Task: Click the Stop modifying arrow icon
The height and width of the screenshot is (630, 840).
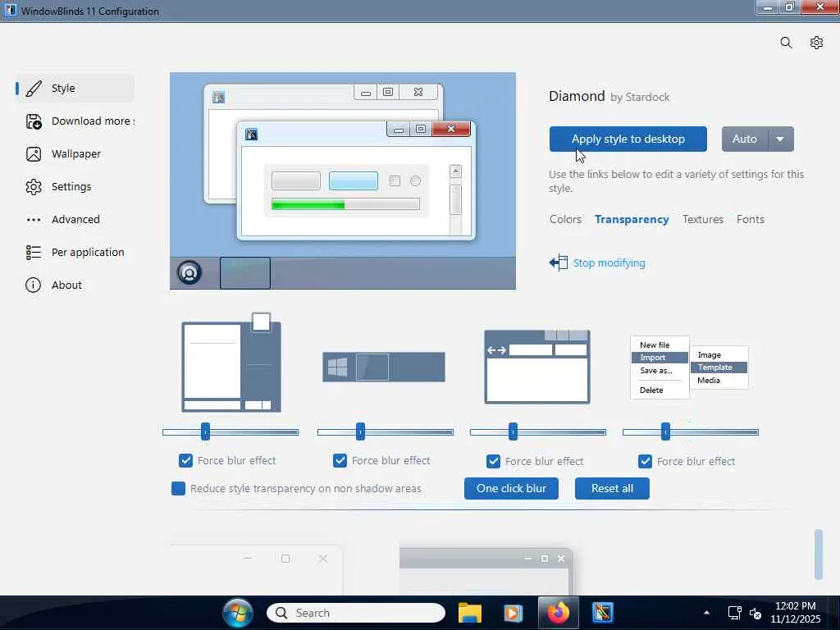Action: [558, 262]
